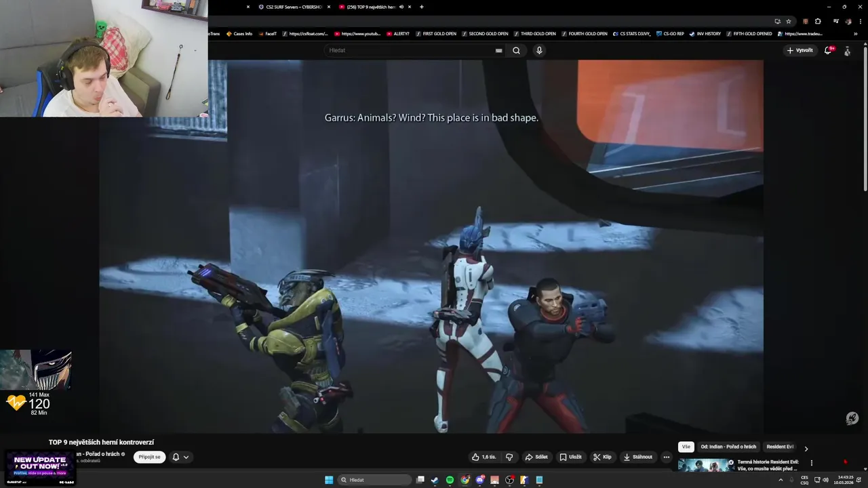Click the YouTube search magnifier button
Image resolution: width=868 pixels, height=488 pixels.
(x=516, y=50)
